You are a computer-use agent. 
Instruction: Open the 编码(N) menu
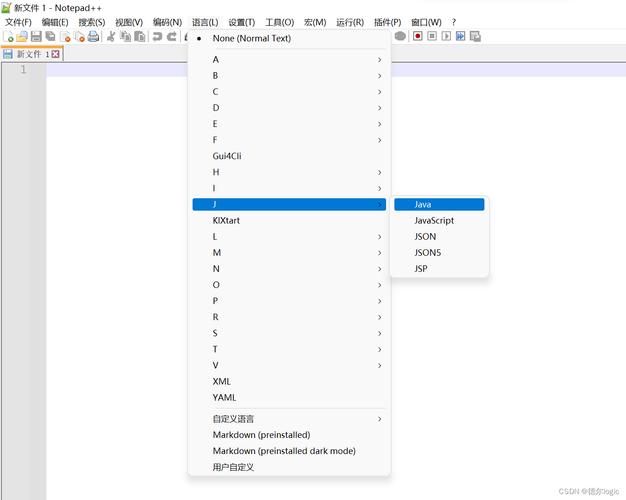point(167,22)
